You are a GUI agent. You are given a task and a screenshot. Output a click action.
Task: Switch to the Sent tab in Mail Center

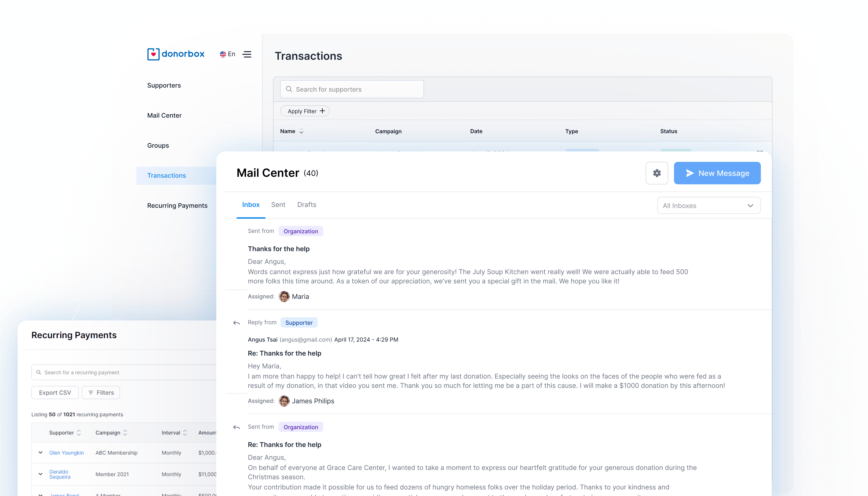tap(279, 205)
